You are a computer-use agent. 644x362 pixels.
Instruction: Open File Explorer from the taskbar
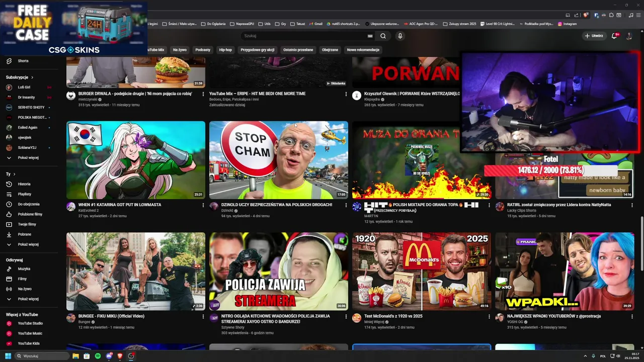click(x=75, y=356)
